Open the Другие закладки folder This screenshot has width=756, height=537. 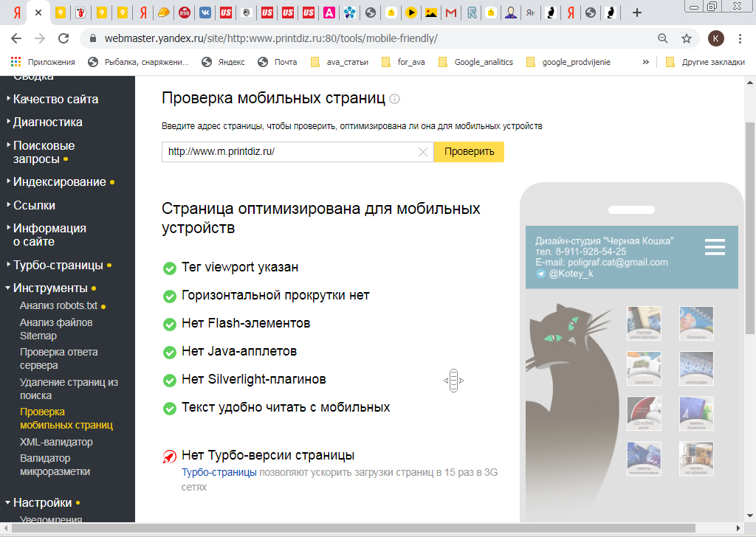point(705,62)
